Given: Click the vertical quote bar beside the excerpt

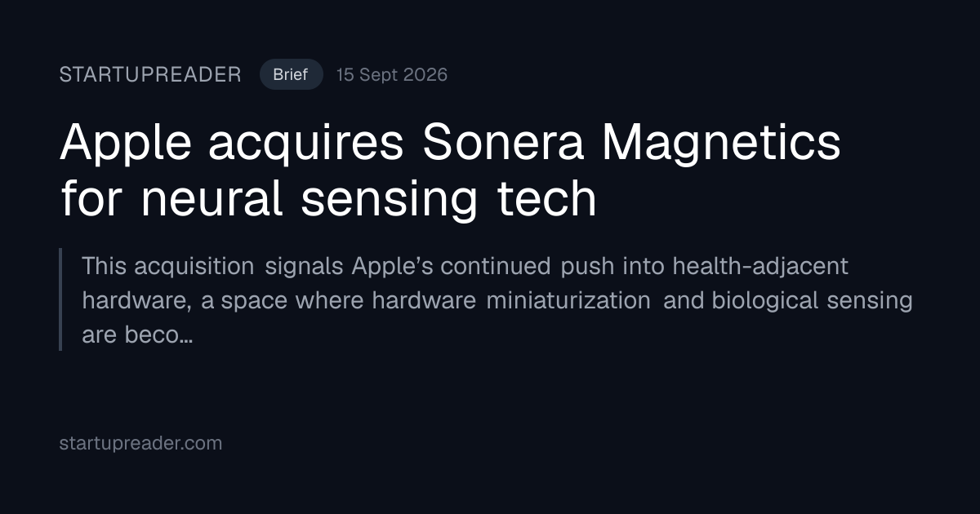Looking at the screenshot, I should [60, 299].
